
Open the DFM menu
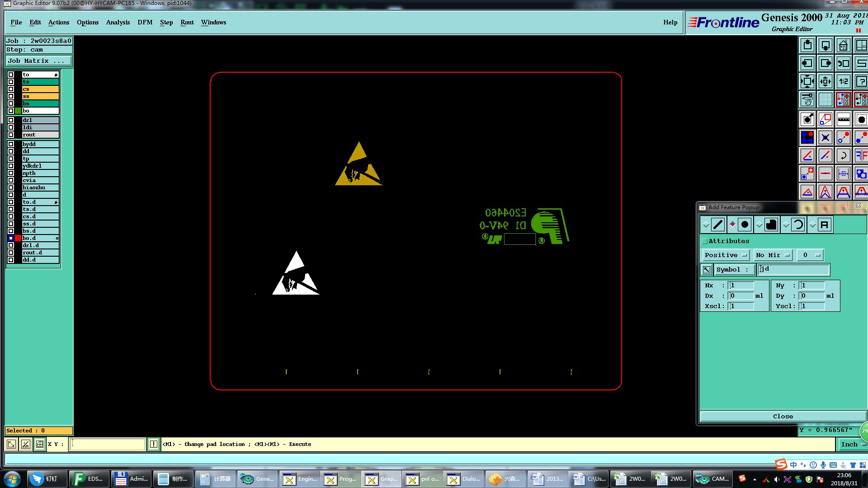point(145,22)
